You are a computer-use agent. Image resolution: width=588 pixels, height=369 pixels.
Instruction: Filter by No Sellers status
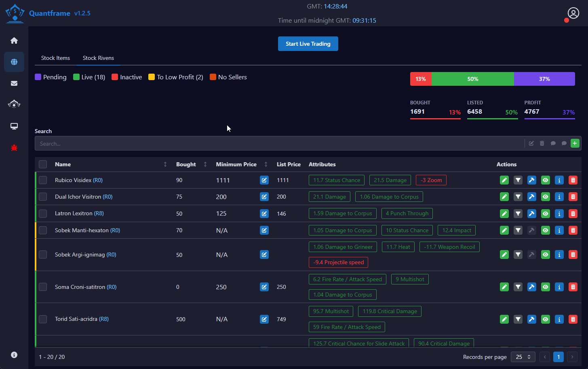point(228,77)
